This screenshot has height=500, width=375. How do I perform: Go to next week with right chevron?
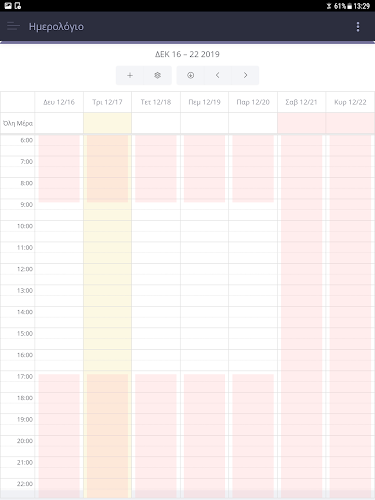pyautogui.click(x=245, y=75)
